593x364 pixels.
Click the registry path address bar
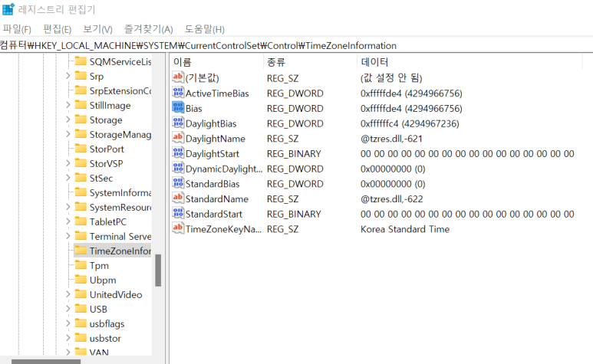click(296, 46)
